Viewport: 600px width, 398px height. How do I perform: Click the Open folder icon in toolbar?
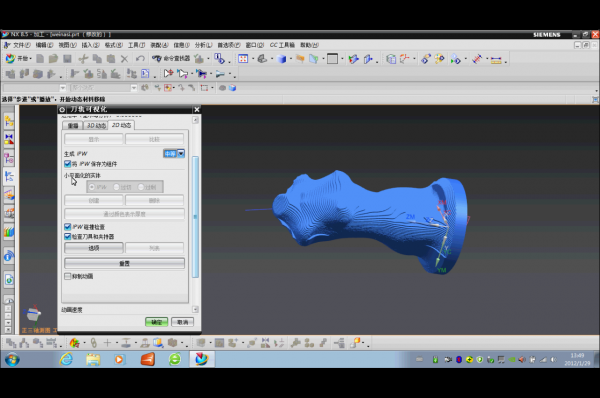point(53,59)
